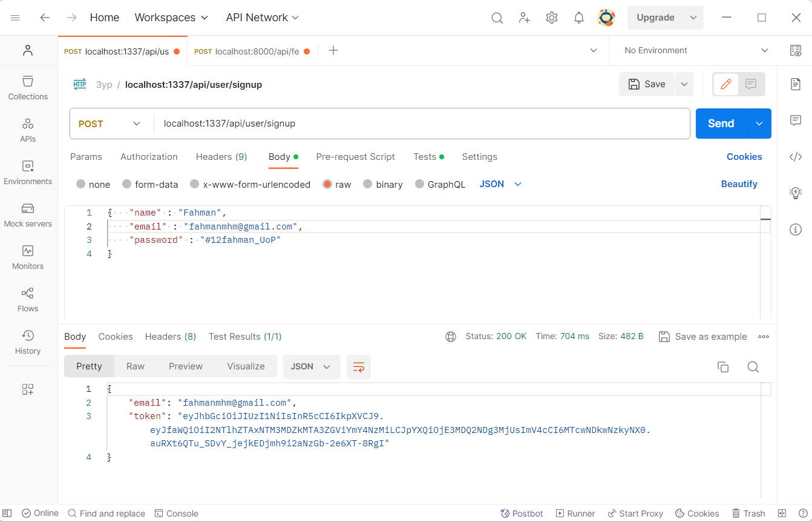Viewport: 812px width, 522px height.
Task: Copy the response with the copy icon
Action: point(723,366)
